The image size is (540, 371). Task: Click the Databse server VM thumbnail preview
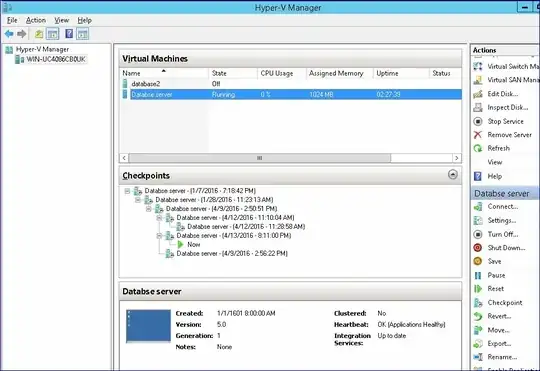[148, 326]
